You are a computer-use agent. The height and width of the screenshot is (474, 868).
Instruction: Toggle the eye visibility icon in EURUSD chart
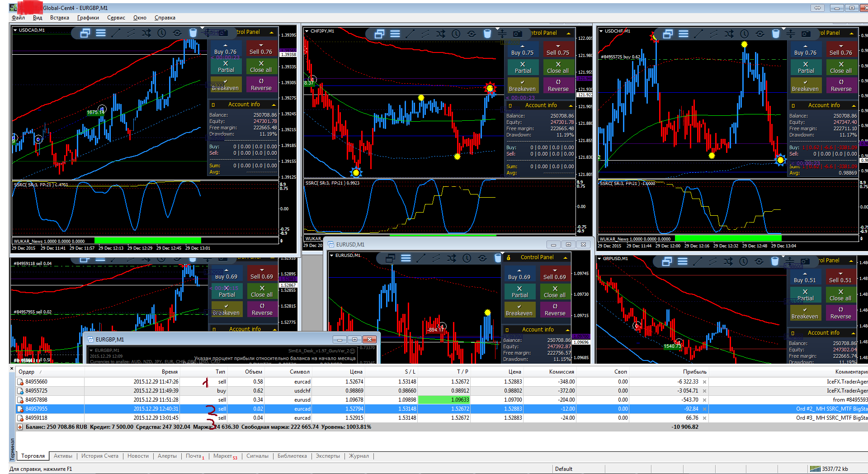pos(482,258)
